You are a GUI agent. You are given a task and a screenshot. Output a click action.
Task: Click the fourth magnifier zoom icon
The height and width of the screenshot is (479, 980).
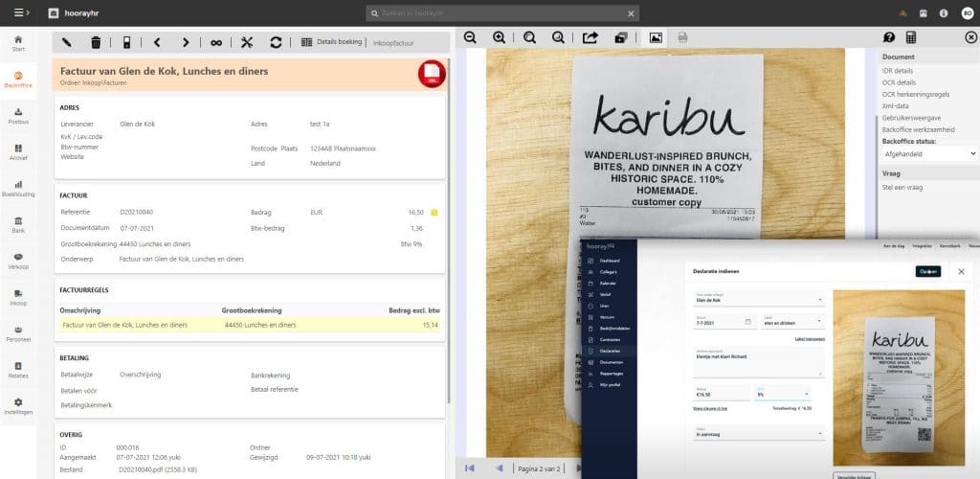[559, 37]
